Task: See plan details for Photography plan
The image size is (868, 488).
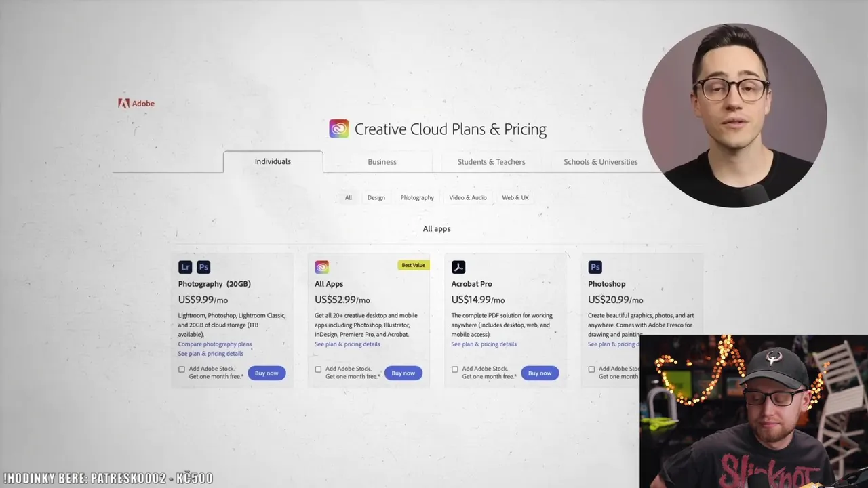Action: (x=211, y=354)
